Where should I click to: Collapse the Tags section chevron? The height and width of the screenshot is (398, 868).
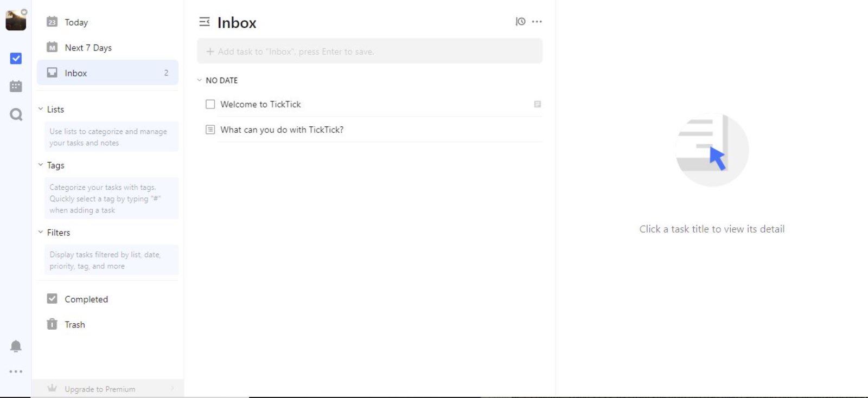(x=41, y=165)
